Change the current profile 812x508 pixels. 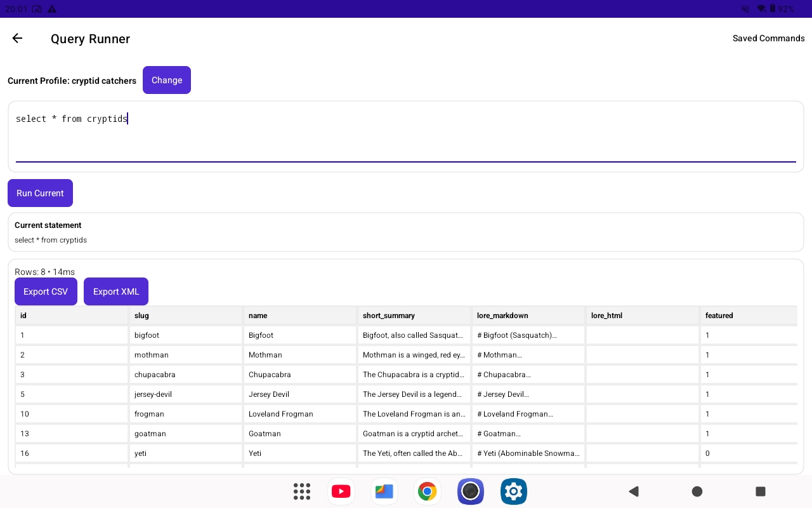click(167, 80)
